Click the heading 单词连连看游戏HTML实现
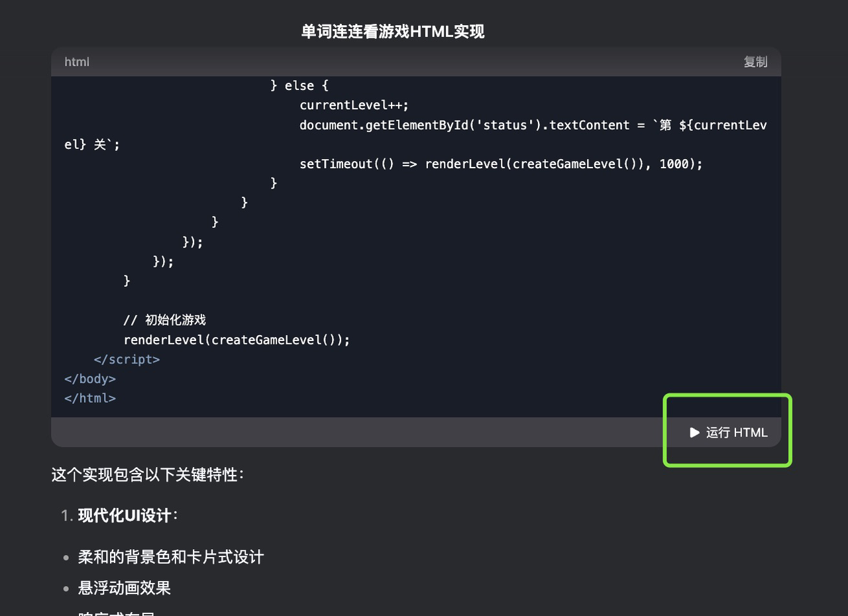The width and height of the screenshot is (848, 616). [x=393, y=31]
